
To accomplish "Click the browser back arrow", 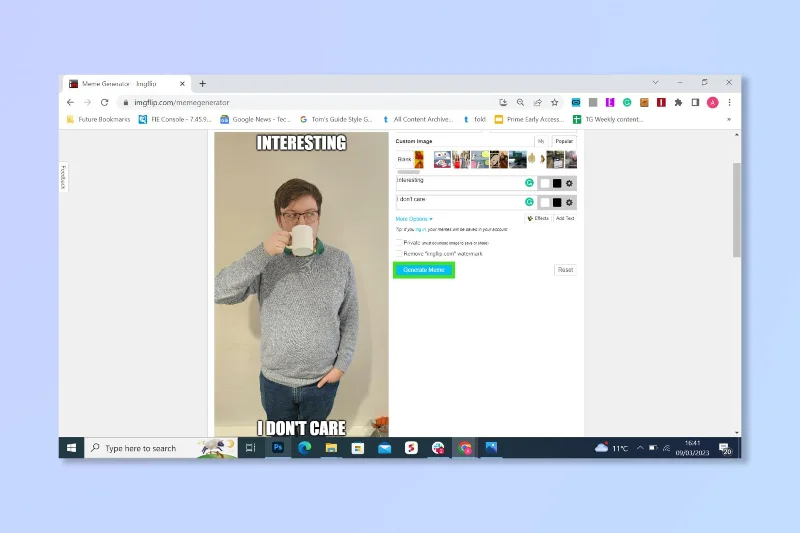I will (70, 103).
